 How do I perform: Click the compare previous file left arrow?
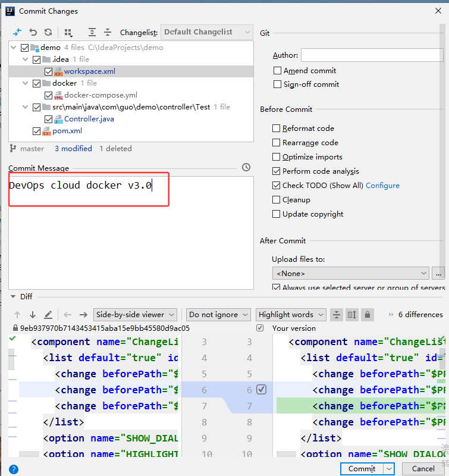(x=68, y=315)
